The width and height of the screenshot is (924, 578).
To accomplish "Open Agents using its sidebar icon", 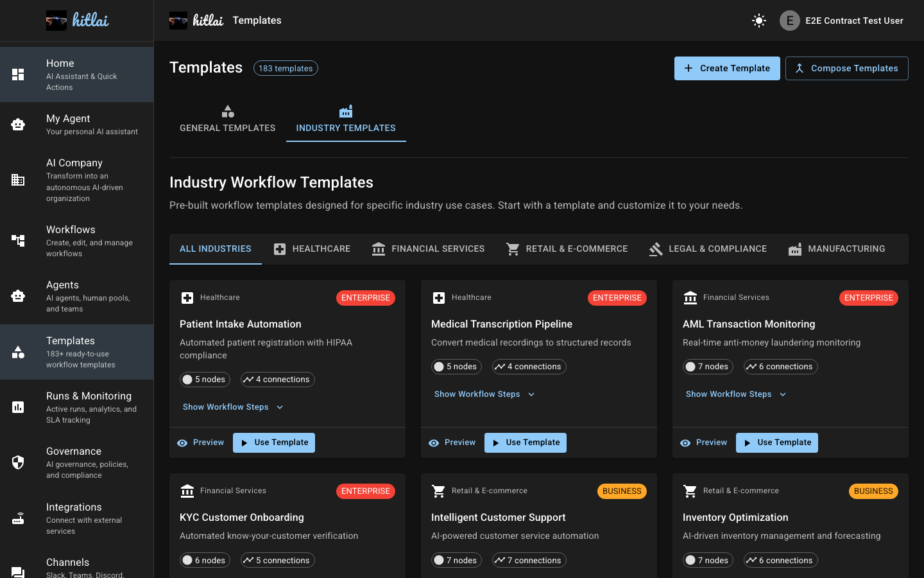I will click(x=18, y=296).
